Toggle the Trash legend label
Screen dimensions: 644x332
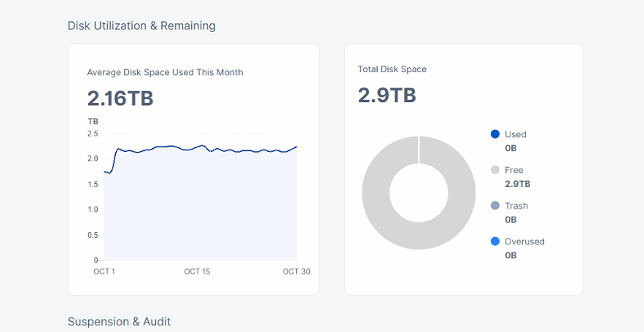pyautogui.click(x=516, y=206)
